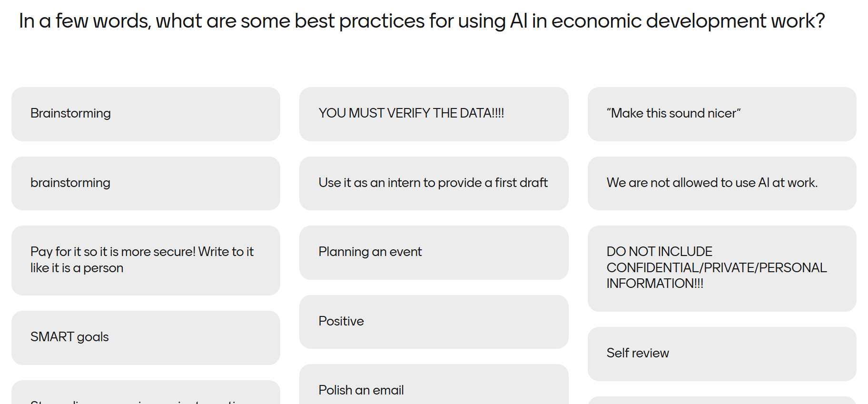Click the "Pay for it so it is more secure" card
868x404 pixels.
tap(146, 260)
